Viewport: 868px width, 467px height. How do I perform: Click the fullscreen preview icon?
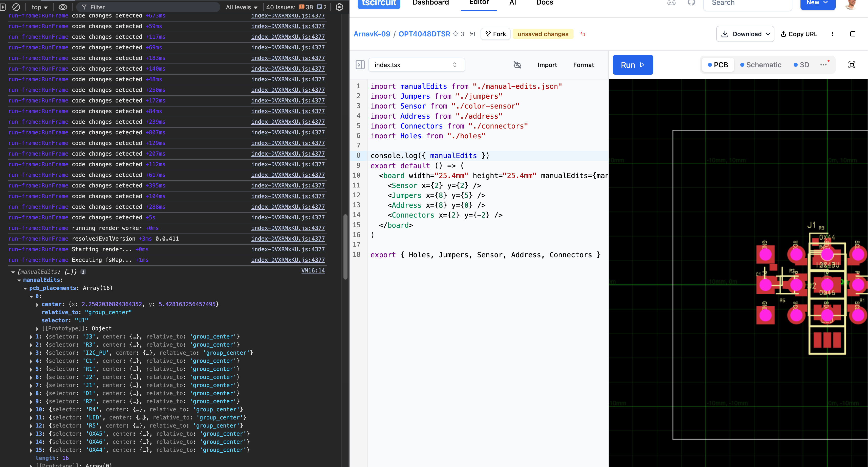click(x=852, y=65)
